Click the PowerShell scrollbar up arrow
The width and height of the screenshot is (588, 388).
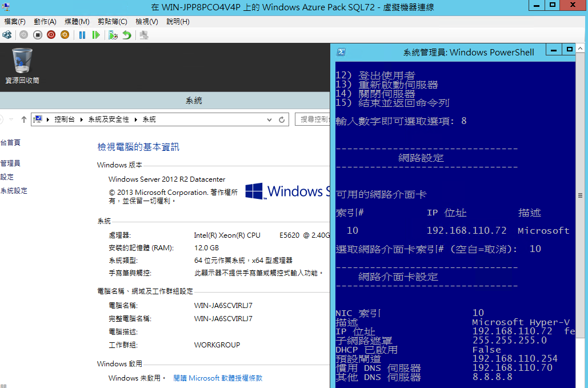[x=580, y=49]
